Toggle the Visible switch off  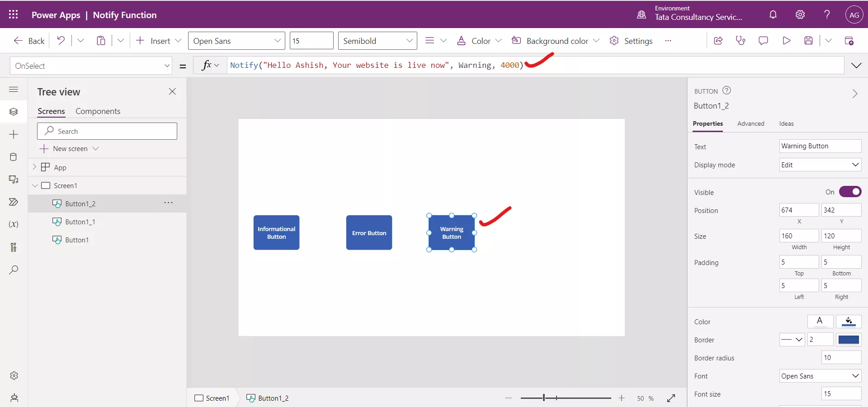click(x=850, y=192)
